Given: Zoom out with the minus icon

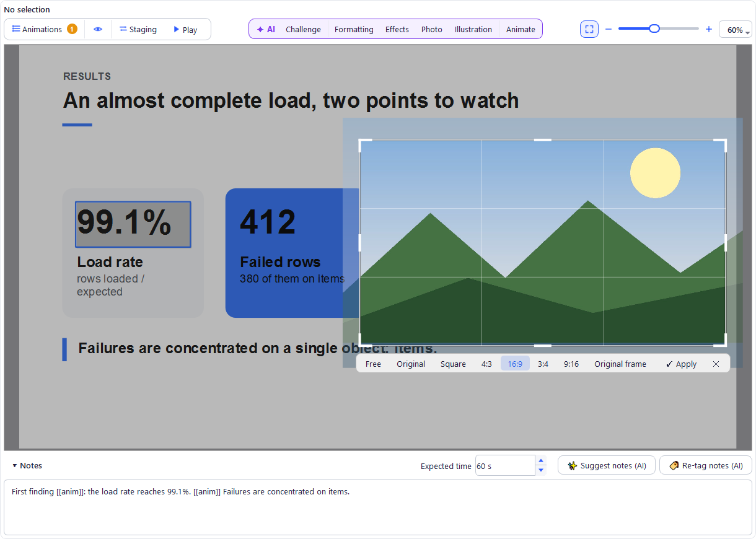Looking at the screenshot, I should pyautogui.click(x=609, y=29).
